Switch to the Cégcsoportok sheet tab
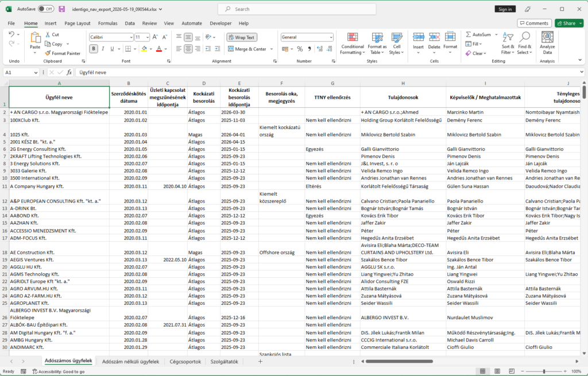Image resolution: width=588 pixels, height=376 pixels. click(185, 362)
